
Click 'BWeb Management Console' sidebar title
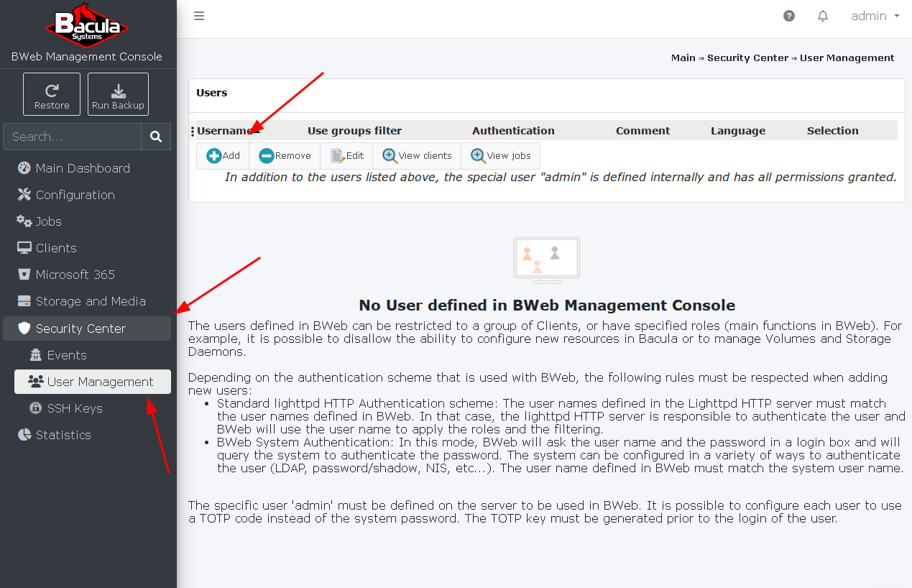[87, 57]
